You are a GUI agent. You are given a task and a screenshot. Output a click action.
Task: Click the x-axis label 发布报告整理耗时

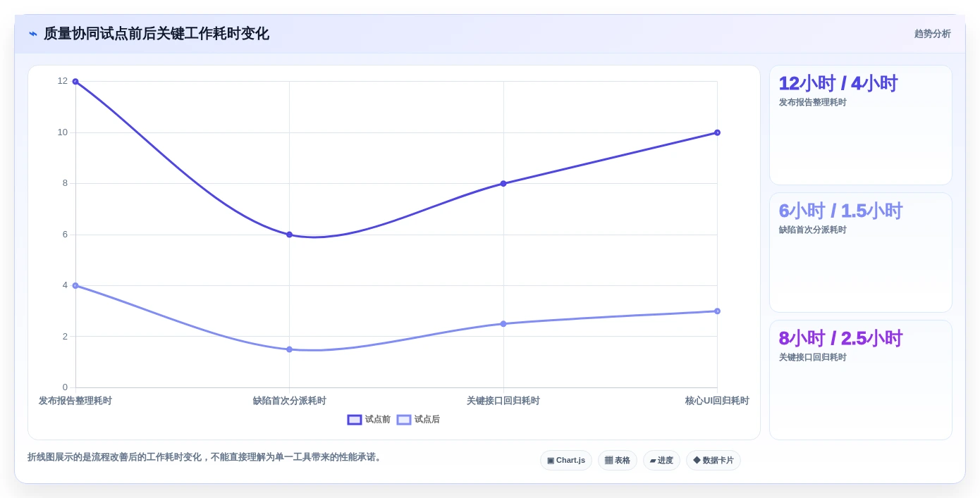coord(75,401)
